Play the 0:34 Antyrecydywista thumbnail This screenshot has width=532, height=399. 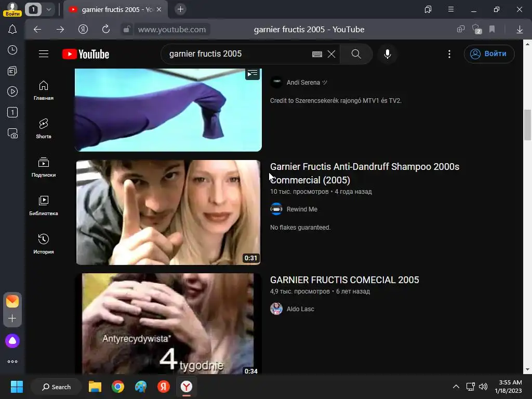(x=168, y=324)
